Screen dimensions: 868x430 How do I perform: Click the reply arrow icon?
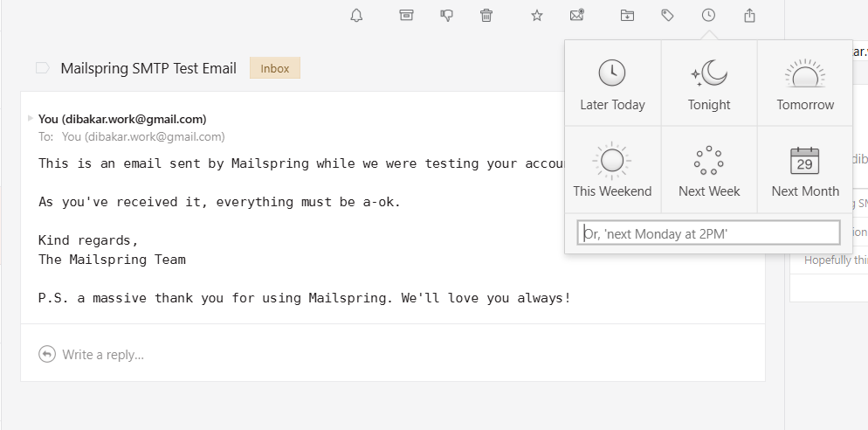coord(47,354)
